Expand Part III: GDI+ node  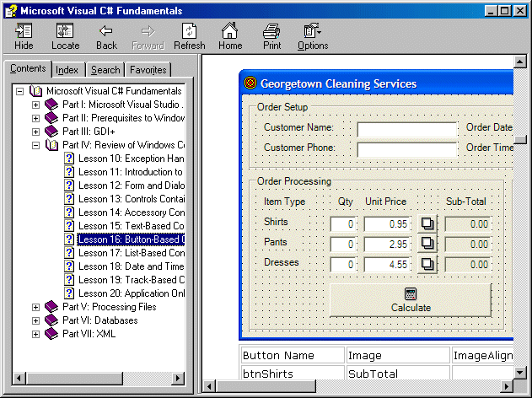click(35, 132)
